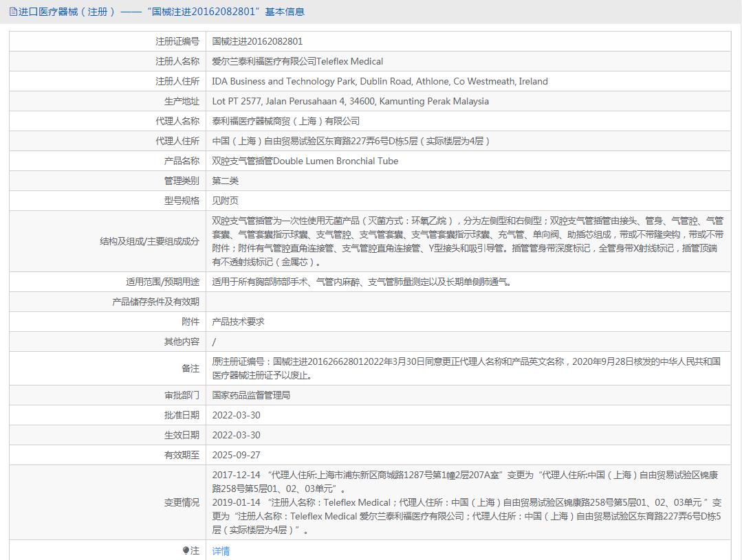Click the 生效日期 label

click(x=182, y=435)
